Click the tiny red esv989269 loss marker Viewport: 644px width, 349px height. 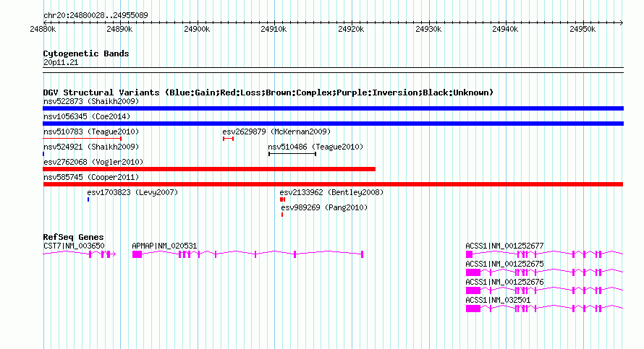[x=282, y=215]
